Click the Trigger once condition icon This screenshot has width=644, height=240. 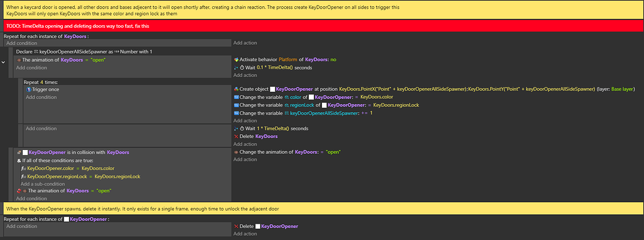pos(29,89)
